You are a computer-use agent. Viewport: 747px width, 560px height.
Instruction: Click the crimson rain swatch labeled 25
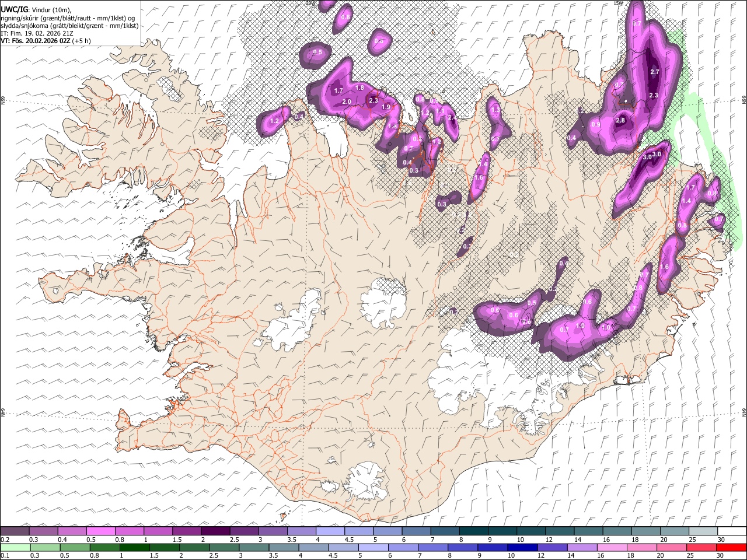[x=701, y=548]
